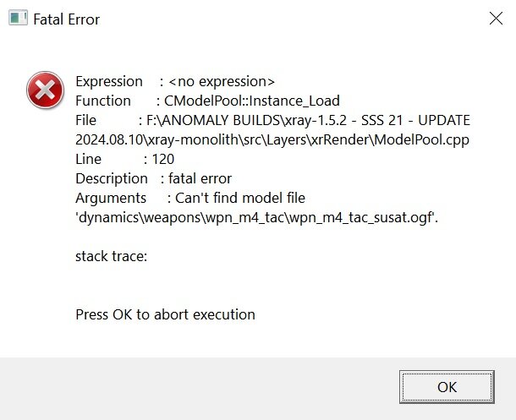Click "Press OK to abort execution" message
The height and width of the screenshot is (420, 516).
tap(165, 314)
